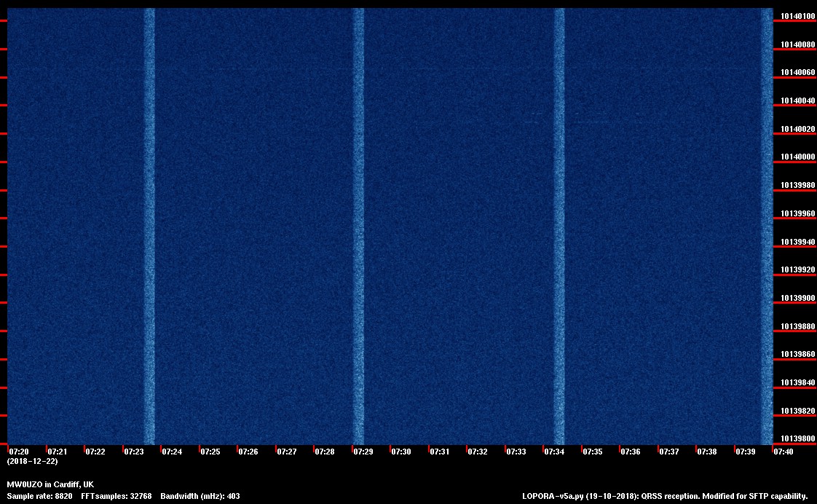Click the 07:40 time axis label
Viewport: 817px width, 504px height.
coord(784,452)
